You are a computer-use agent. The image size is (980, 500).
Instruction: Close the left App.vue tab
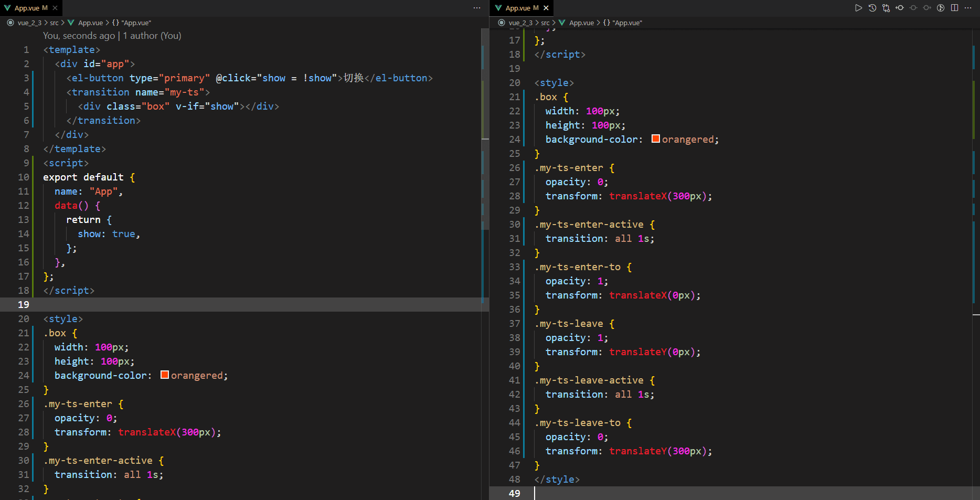(x=55, y=8)
